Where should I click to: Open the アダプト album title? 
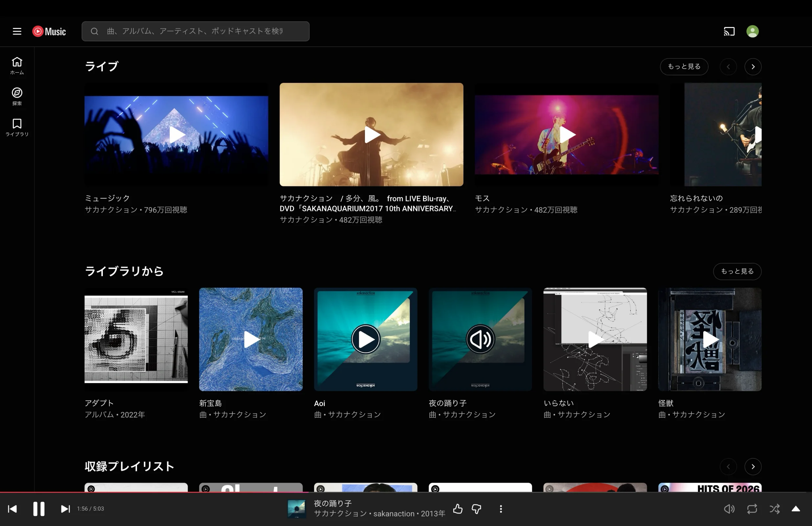(x=99, y=403)
